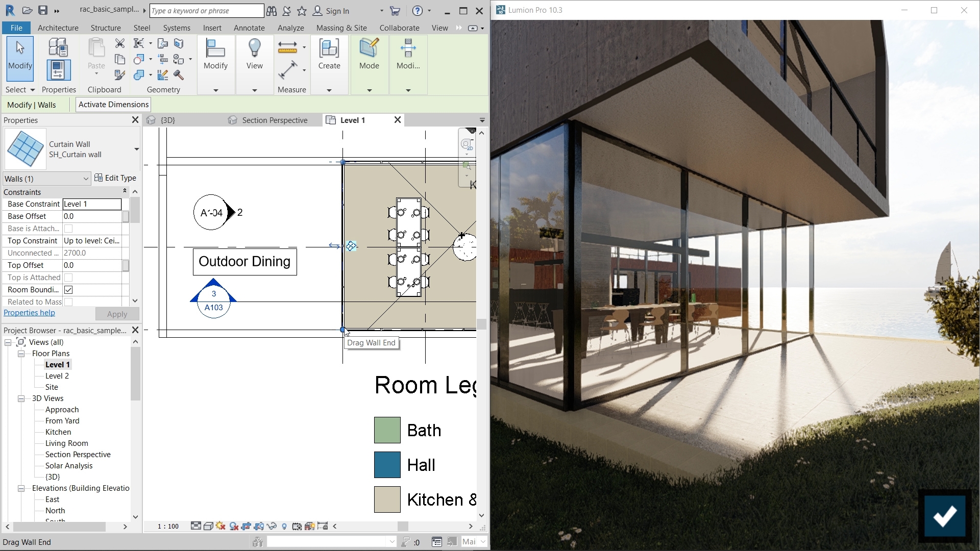Toggle the Room Bounding checkbox

click(x=68, y=289)
